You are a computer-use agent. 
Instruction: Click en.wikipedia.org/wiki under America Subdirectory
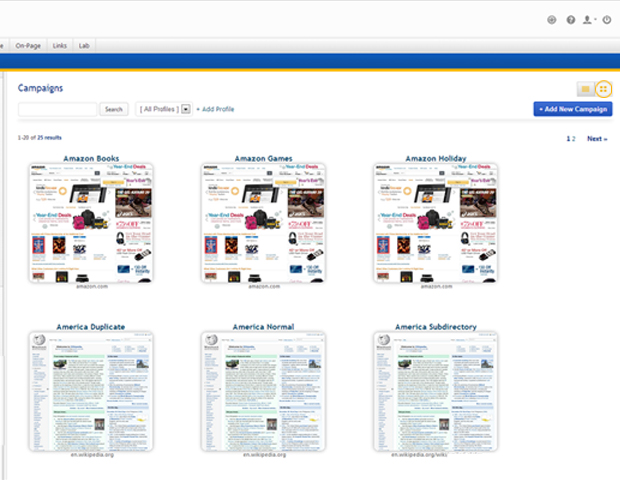(x=419, y=455)
